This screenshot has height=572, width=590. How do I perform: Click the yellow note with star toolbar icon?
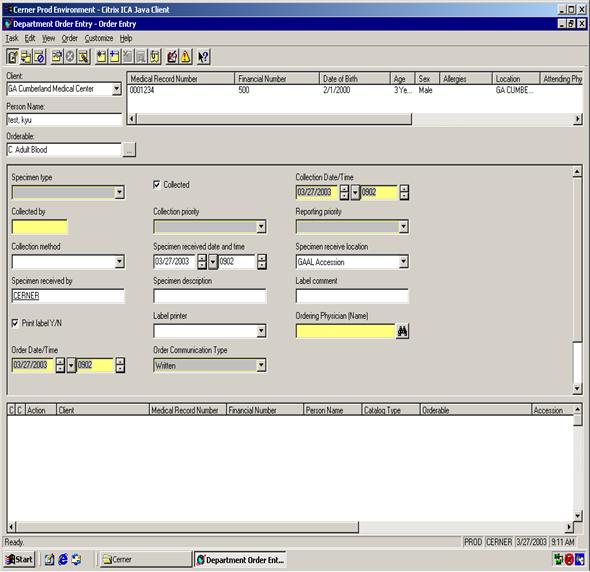[101, 57]
